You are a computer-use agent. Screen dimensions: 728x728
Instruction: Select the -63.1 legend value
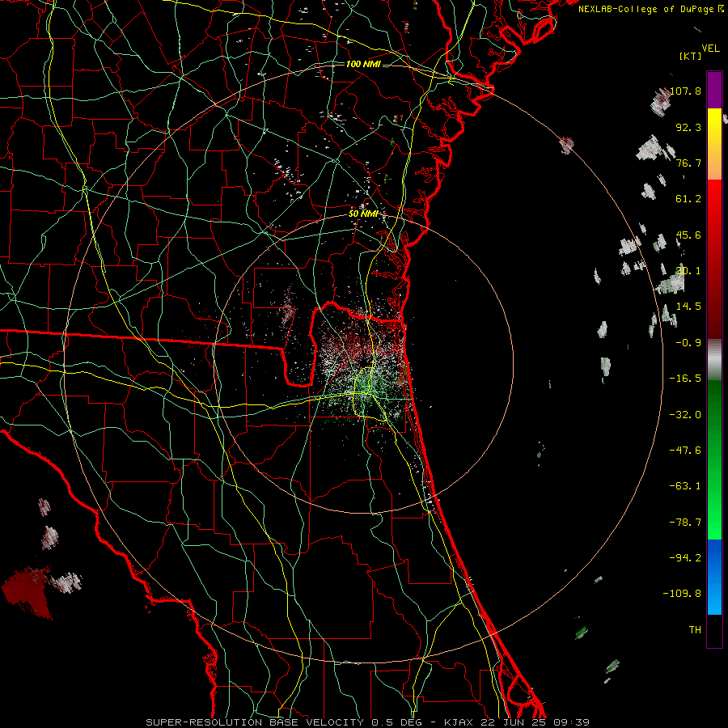[685, 486]
